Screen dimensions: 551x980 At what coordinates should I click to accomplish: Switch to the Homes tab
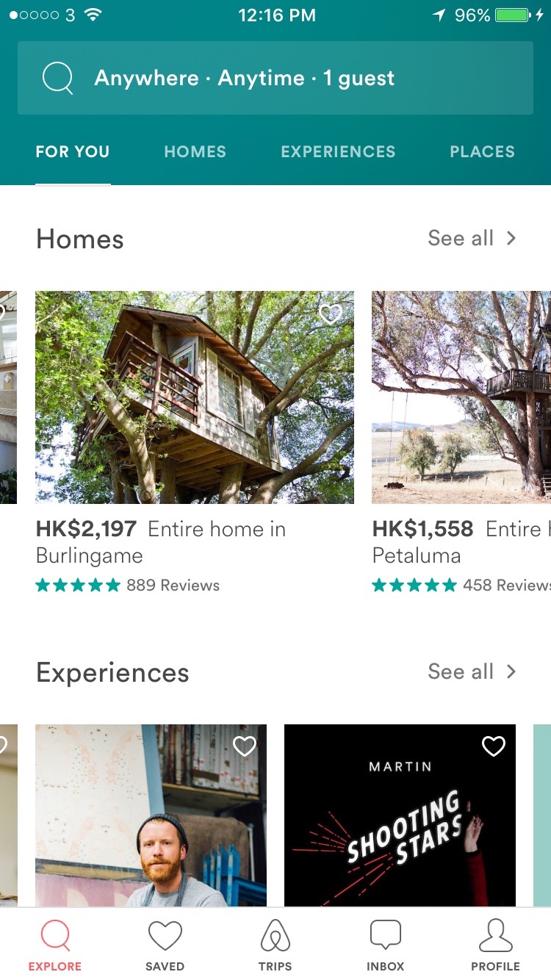click(195, 152)
